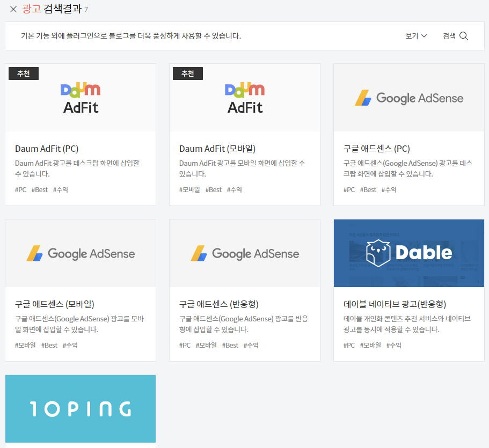Open the 10PING banner thumbnail
Image resolution: width=489 pixels, height=448 pixels.
[x=81, y=409]
